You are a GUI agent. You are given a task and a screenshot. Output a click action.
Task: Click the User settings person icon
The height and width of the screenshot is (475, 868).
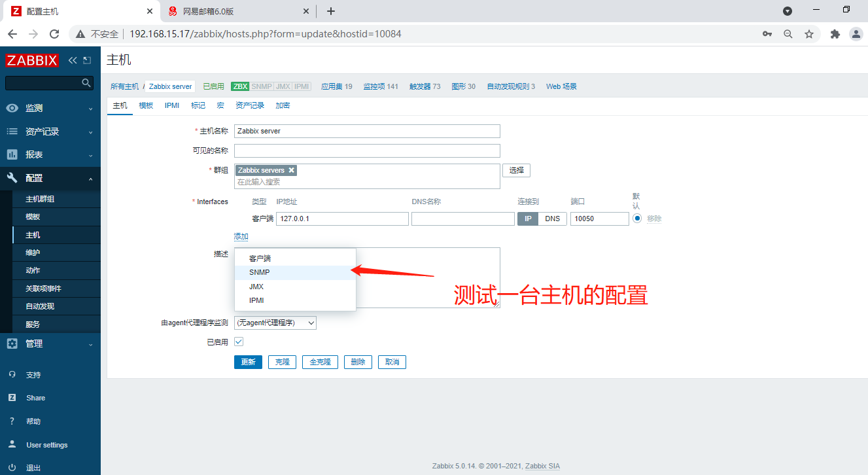pyautogui.click(x=12, y=445)
